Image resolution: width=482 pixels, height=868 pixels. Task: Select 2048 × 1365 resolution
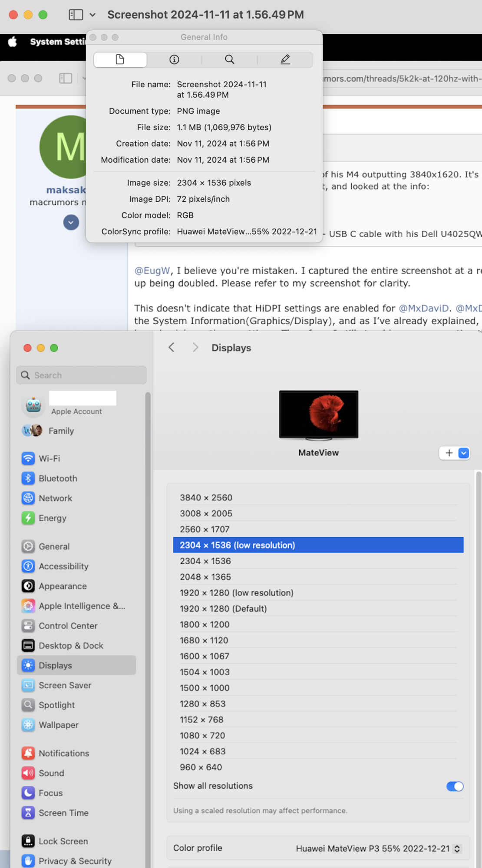click(318, 578)
